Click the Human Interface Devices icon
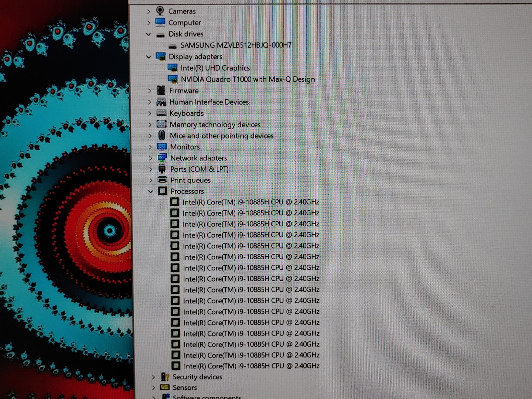Screen dimensions: 532x399 tap(161, 102)
